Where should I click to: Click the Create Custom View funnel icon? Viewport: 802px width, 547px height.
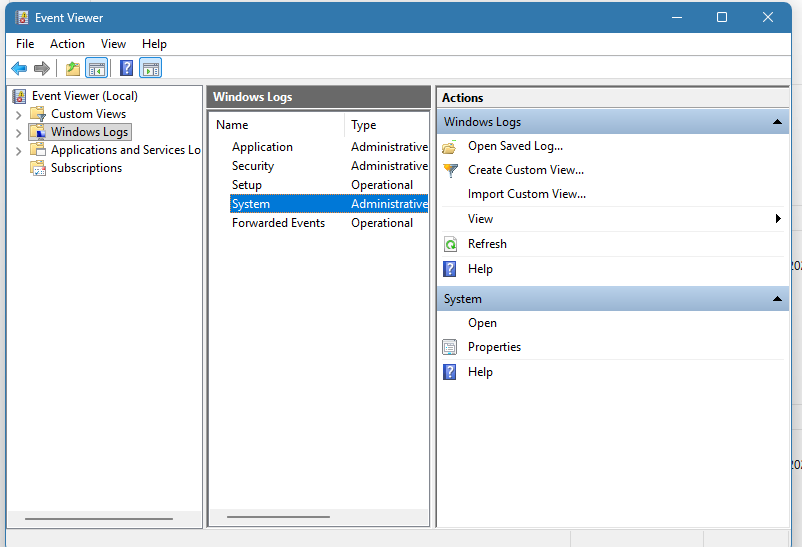[450, 170]
